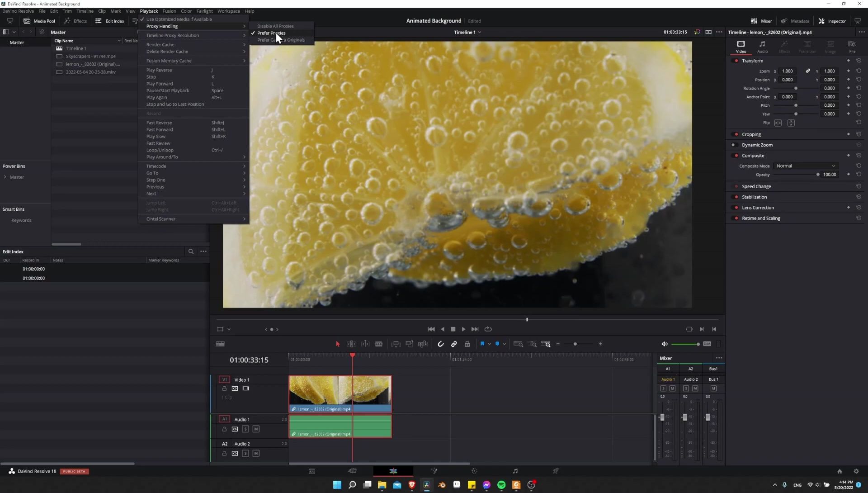Viewport: 868px width, 493px height.
Task: Open the Fairlight menu
Action: coord(204,11)
